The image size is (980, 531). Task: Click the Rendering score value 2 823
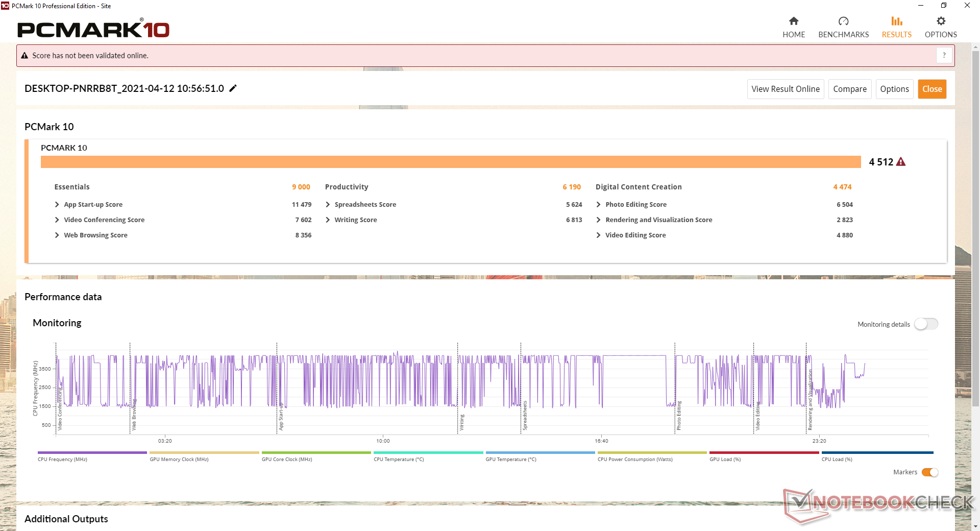tap(845, 220)
